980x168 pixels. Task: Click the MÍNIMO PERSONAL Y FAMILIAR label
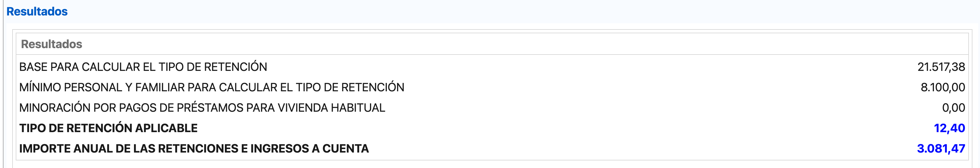click(211, 87)
